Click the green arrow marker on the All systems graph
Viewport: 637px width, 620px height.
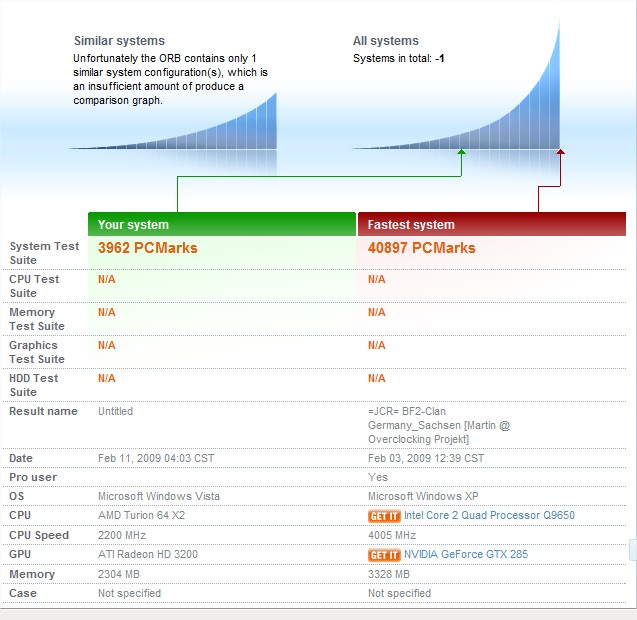pyautogui.click(x=461, y=152)
